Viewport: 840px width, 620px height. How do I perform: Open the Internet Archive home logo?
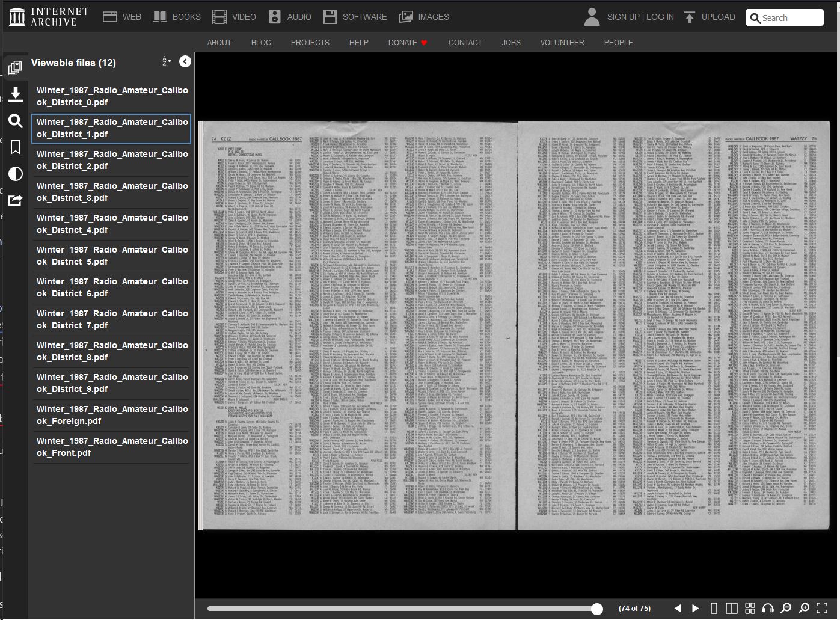[49, 17]
